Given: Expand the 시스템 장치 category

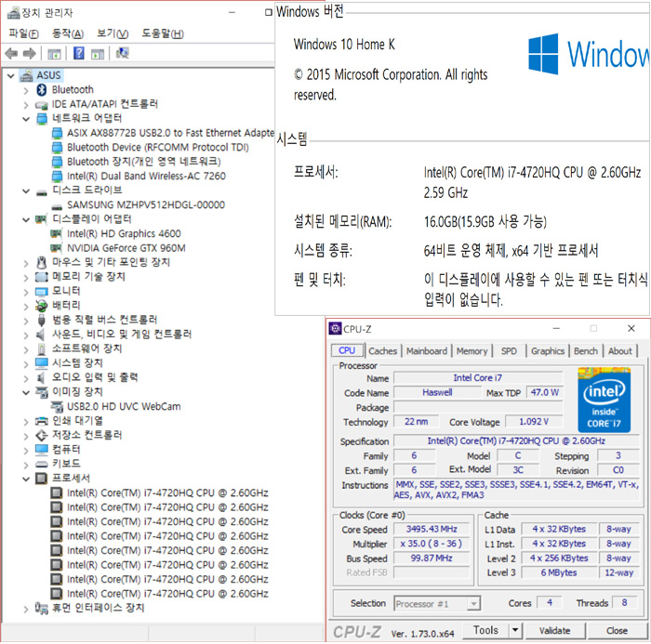Looking at the screenshot, I should pos(26,364).
